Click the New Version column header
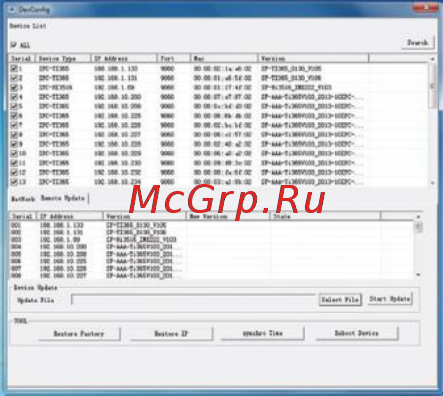 point(228,217)
